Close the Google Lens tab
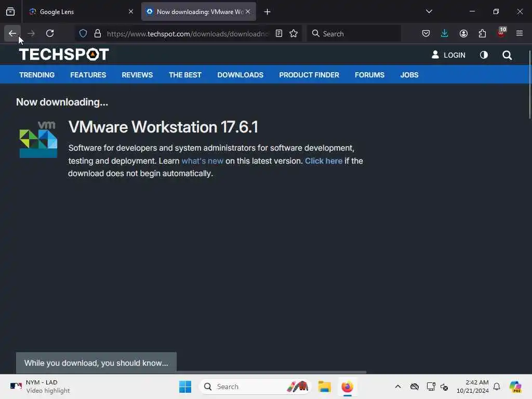Viewport: 532px width, 399px height. pos(131,11)
